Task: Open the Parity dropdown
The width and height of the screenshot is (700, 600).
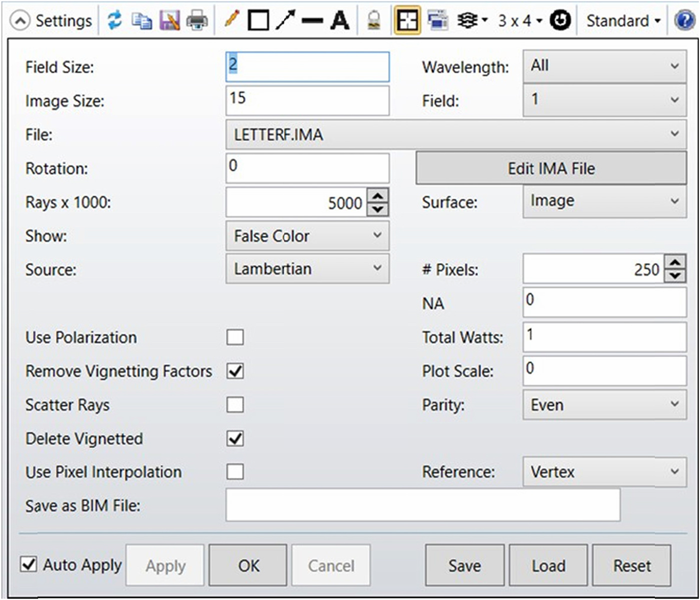Action: coord(604,405)
